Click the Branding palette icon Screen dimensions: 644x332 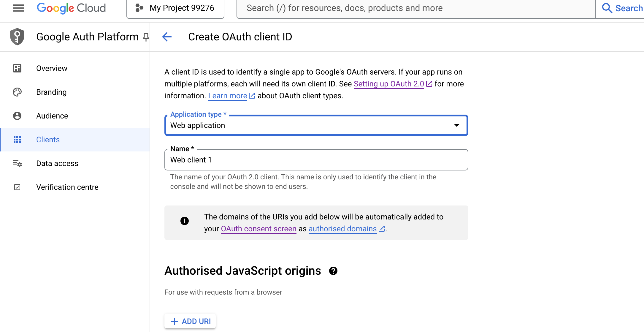(x=17, y=92)
